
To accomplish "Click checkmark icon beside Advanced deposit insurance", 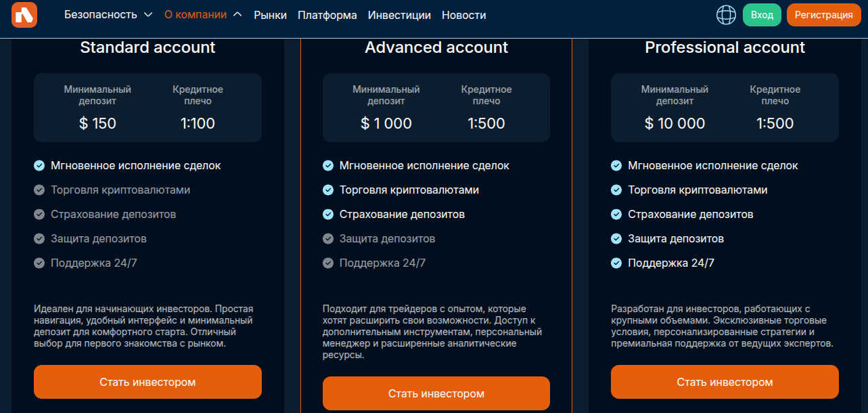I will coord(328,215).
